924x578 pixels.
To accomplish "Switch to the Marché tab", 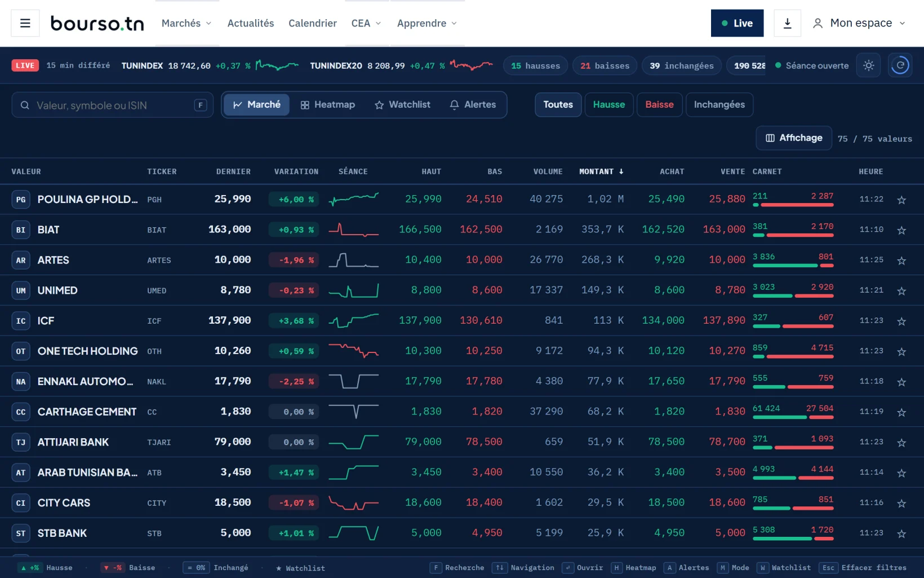I will [x=257, y=105].
